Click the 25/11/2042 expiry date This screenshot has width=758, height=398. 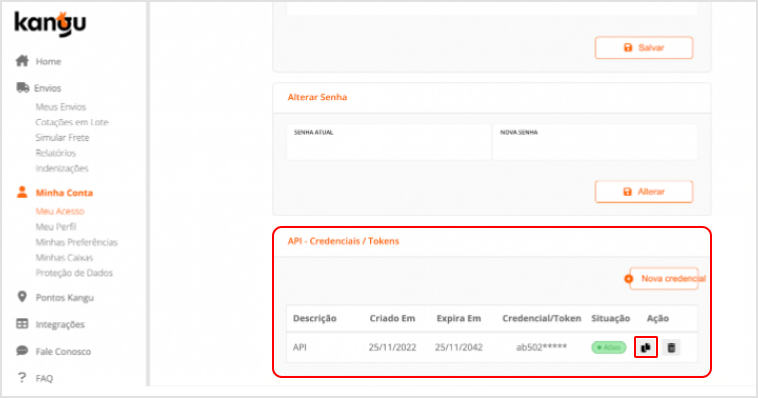(459, 347)
